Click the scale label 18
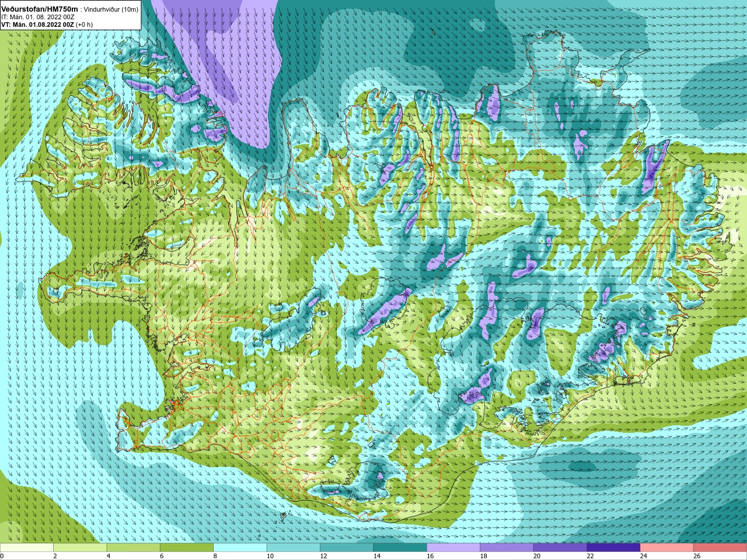747x560 pixels. (484, 556)
